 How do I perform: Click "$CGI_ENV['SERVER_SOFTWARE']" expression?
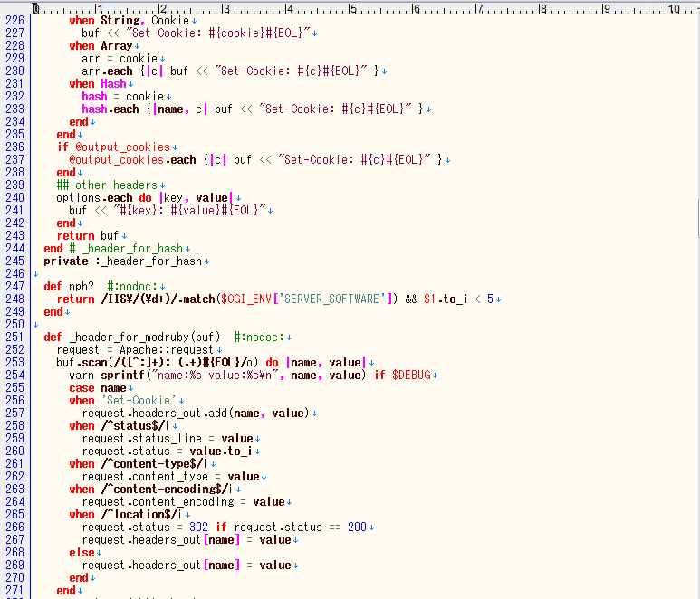tap(307, 299)
